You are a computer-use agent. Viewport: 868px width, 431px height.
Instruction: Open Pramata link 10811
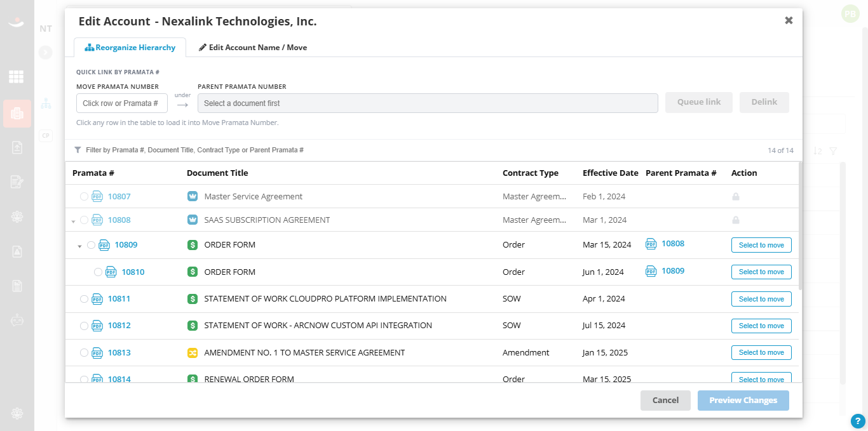119,299
